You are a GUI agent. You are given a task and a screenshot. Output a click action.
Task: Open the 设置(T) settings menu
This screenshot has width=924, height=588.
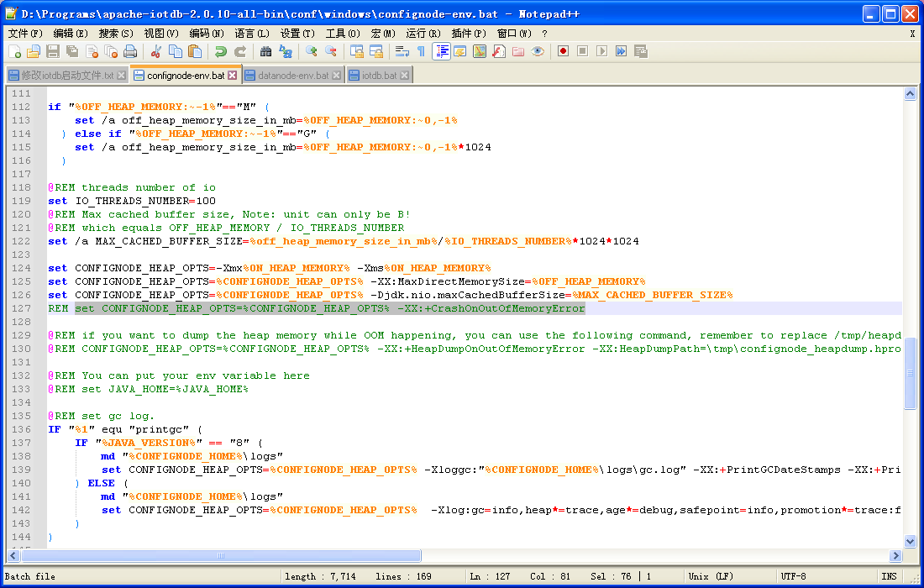click(x=297, y=34)
